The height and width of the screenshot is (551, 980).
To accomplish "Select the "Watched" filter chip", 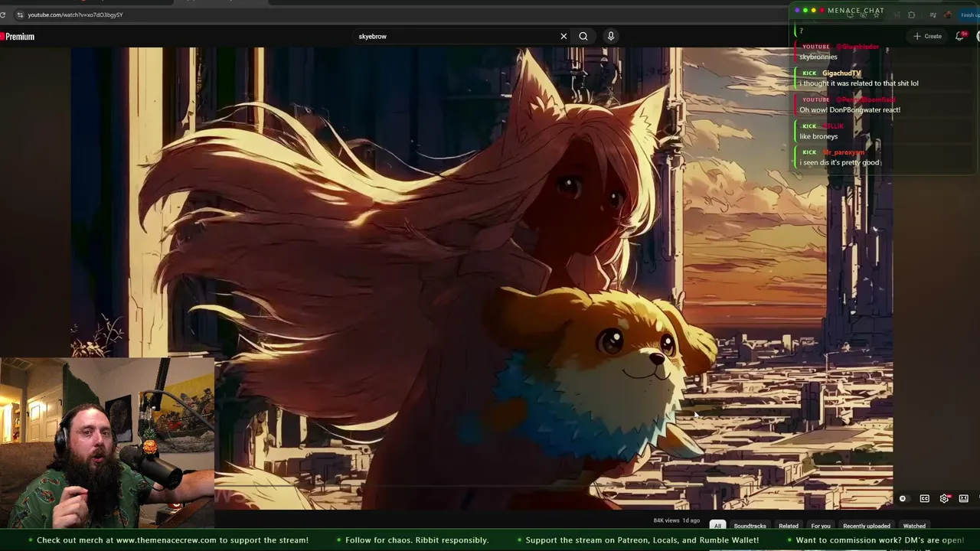I will coord(914,526).
